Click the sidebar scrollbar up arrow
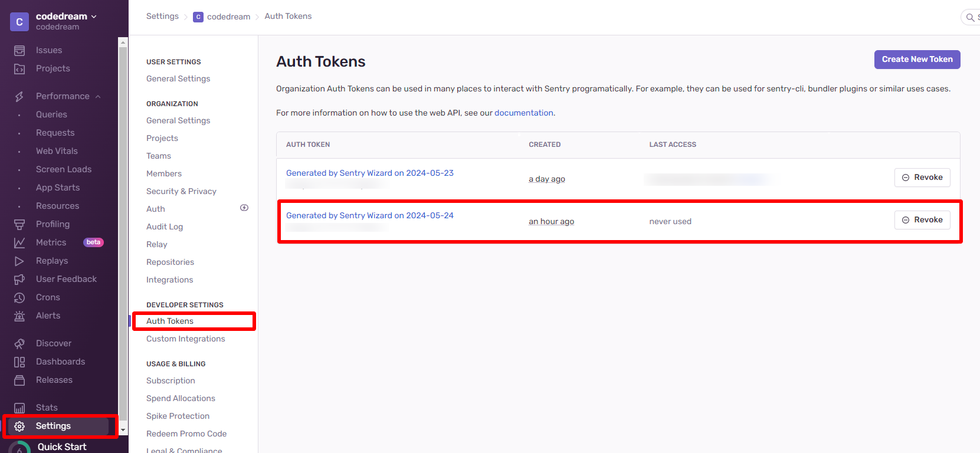Image resolution: width=980 pixels, height=453 pixels. click(123, 42)
